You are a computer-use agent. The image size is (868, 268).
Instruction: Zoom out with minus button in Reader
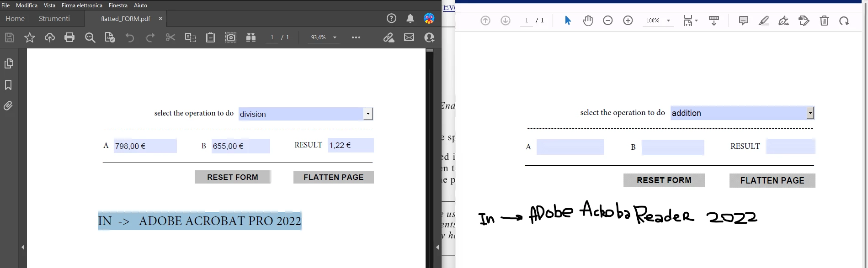click(608, 21)
